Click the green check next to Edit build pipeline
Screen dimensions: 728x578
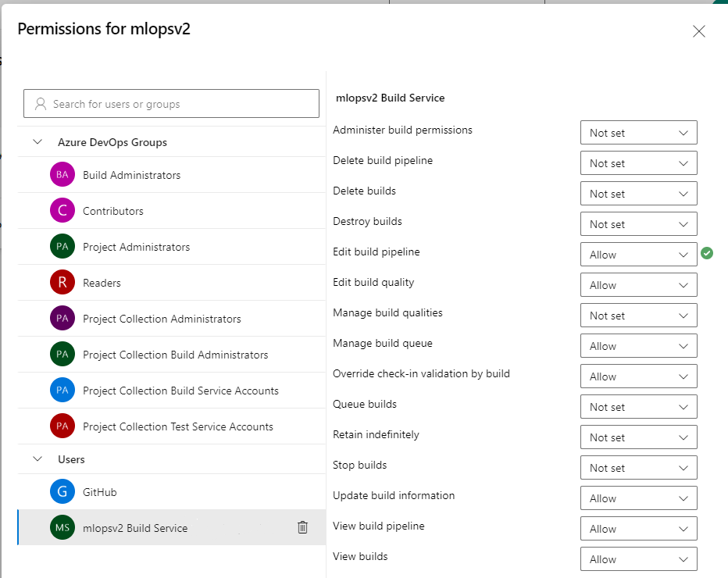(707, 253)
